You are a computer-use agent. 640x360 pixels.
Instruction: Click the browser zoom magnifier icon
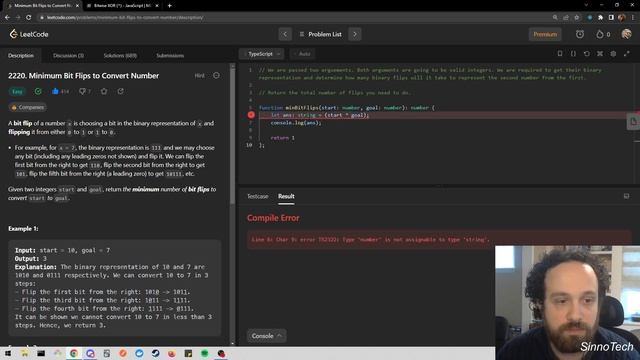click(x=555, y=18)
